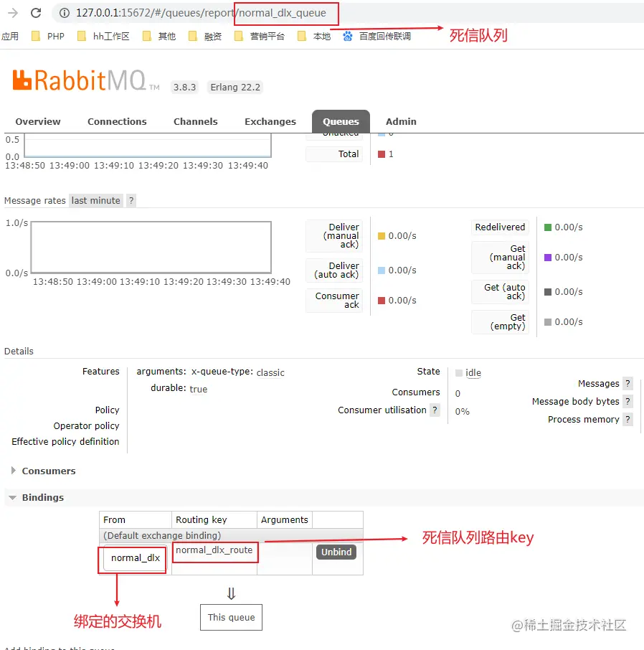
Task: Open the 百度回传联调 bookmark
Action: [x=377, y=37]
